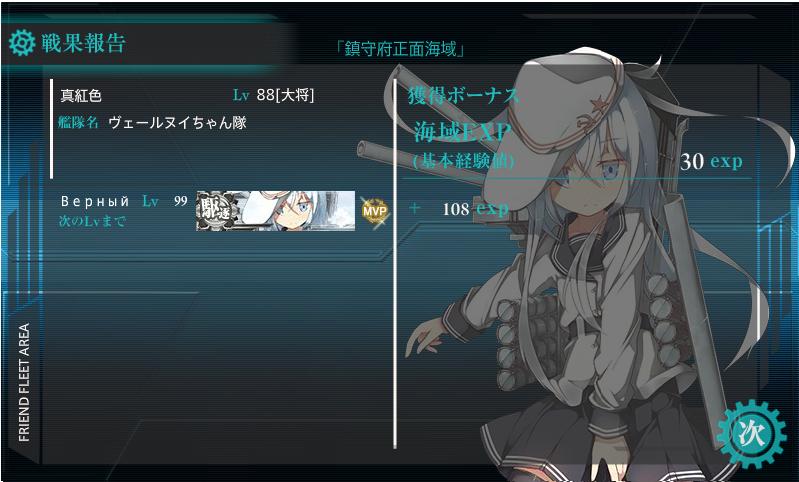Viewport: 799px width, 482px height.
Task: Click the 次のLvまで label
Action: coord(92,221)
